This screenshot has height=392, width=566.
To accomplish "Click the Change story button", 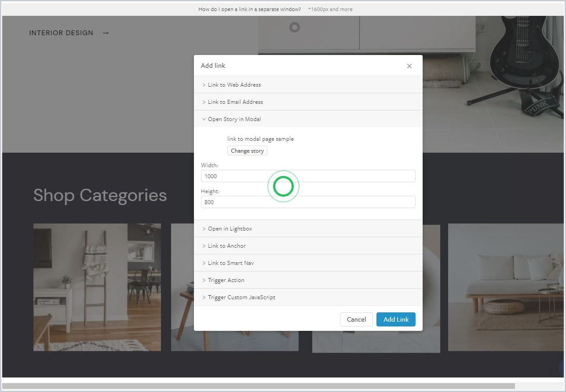I will tap(247, 150).
